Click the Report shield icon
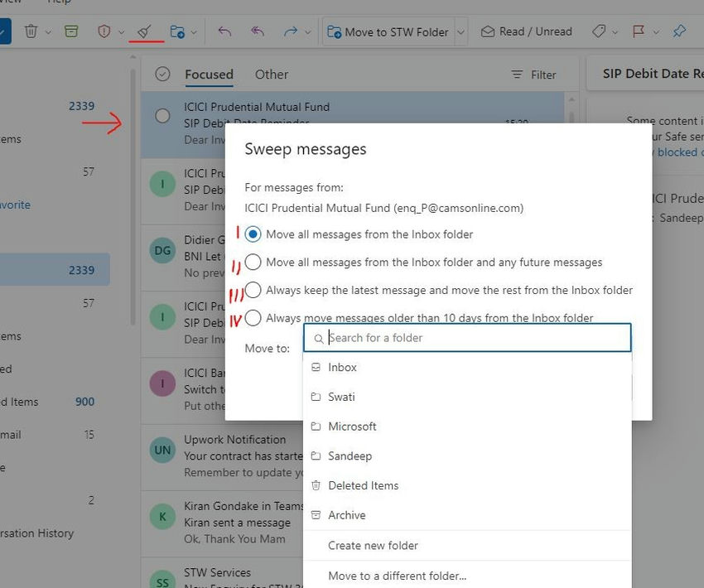The width and height of the screenshot is (704, 588). (x=104, y=31)
